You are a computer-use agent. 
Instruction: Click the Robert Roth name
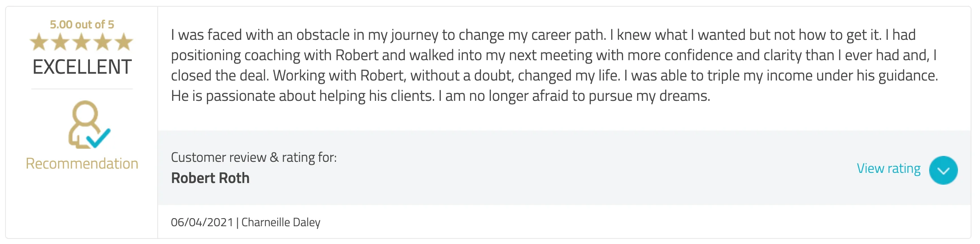210,178
